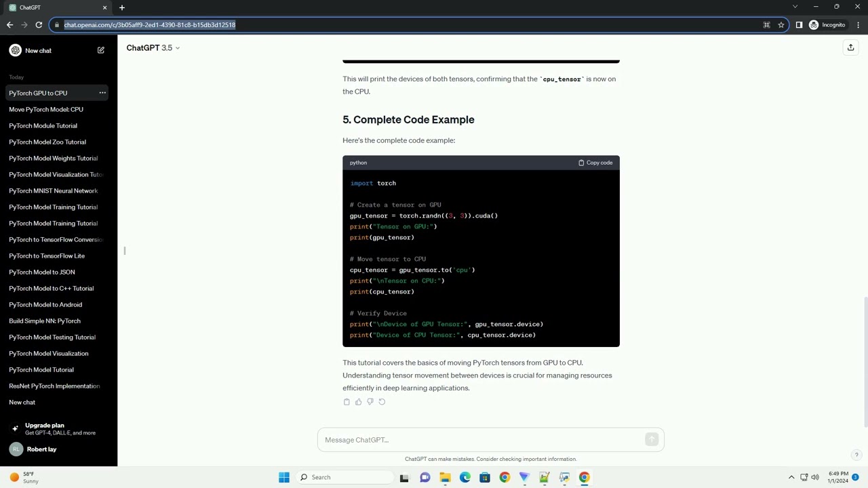
Task: Open Robert lay account menu
Action: coord(58,449)
